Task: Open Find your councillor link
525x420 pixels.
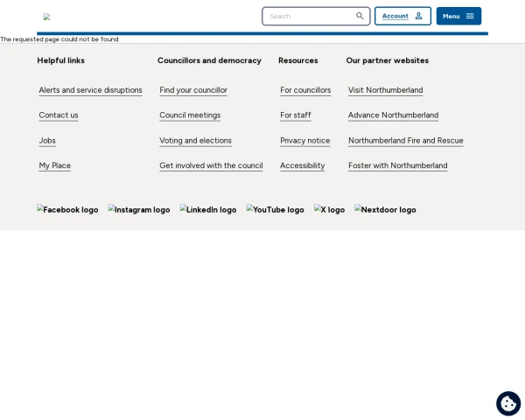Action: (193, 90)
